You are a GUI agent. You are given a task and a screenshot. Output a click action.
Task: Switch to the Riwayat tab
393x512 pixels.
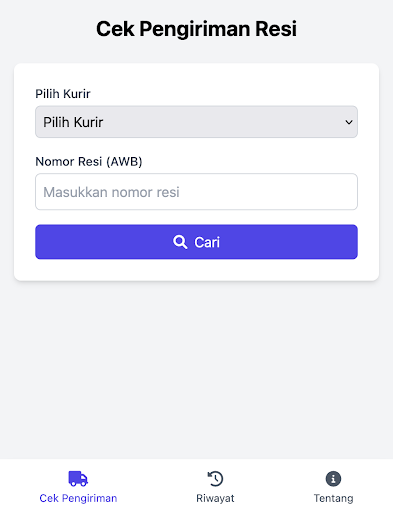[215, 486]
